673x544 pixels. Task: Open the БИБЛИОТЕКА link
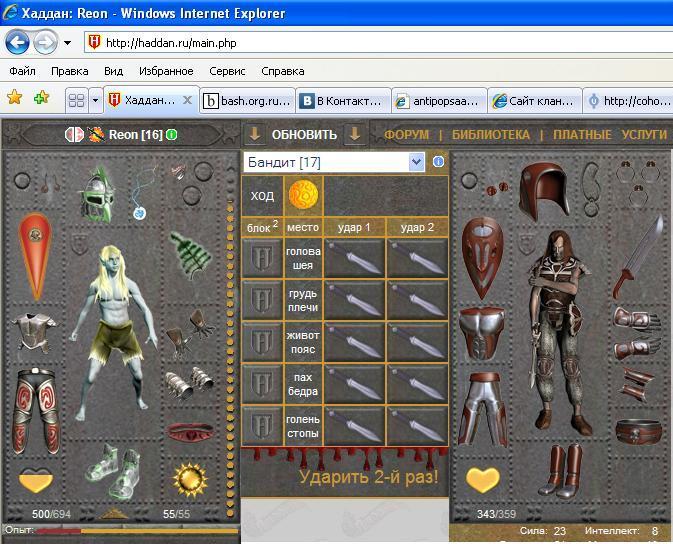(x=491, y=135)
